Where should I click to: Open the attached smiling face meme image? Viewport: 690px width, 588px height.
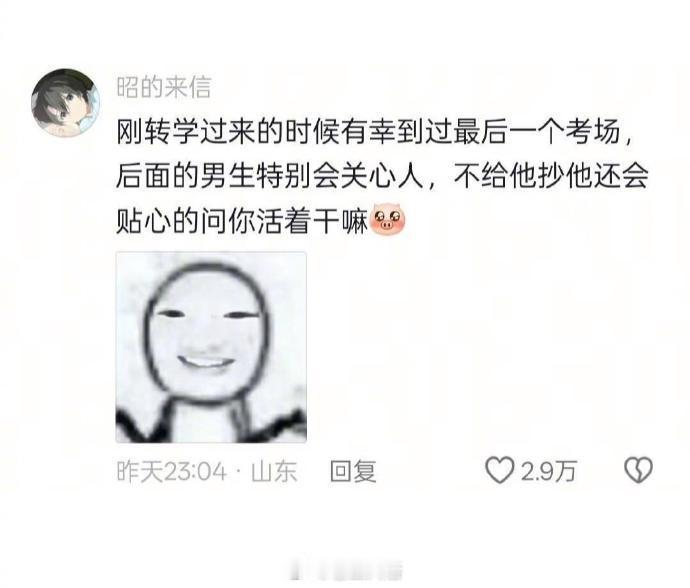(x=211, y=347)
